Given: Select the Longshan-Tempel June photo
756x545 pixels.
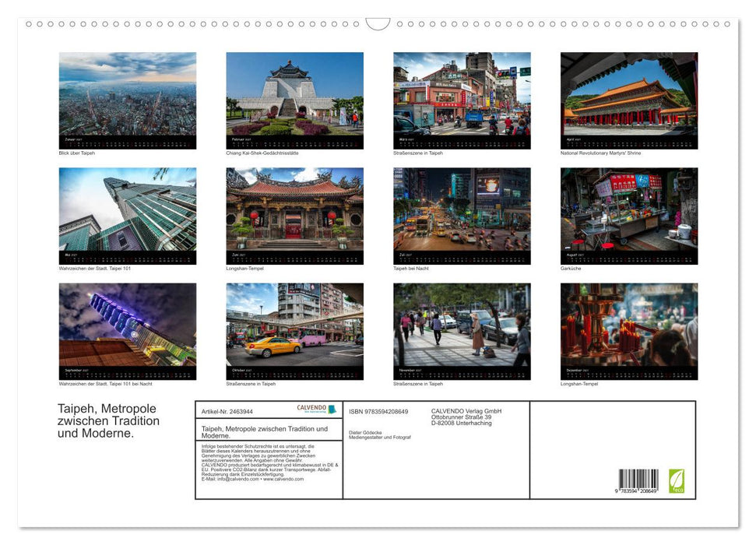Looking at the screenshot, I should pyautogui.click(x=294, y=209).
